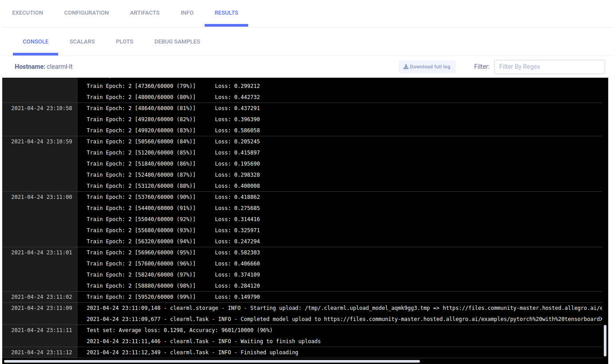Click the 2021-04-24 23:10:58 timestamp
614x364 pixels.
(x=41, y=108)
